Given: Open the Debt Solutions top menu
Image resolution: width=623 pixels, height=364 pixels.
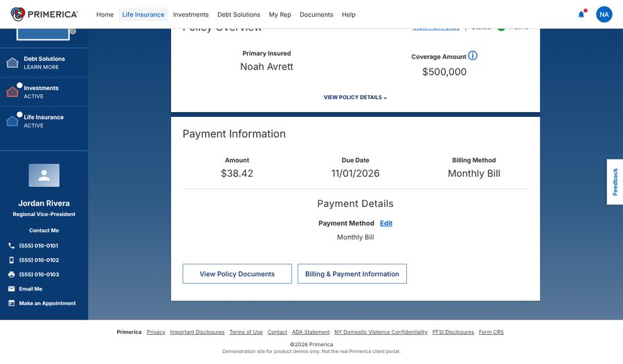Looking at the screenshot, I should [239, 15].
